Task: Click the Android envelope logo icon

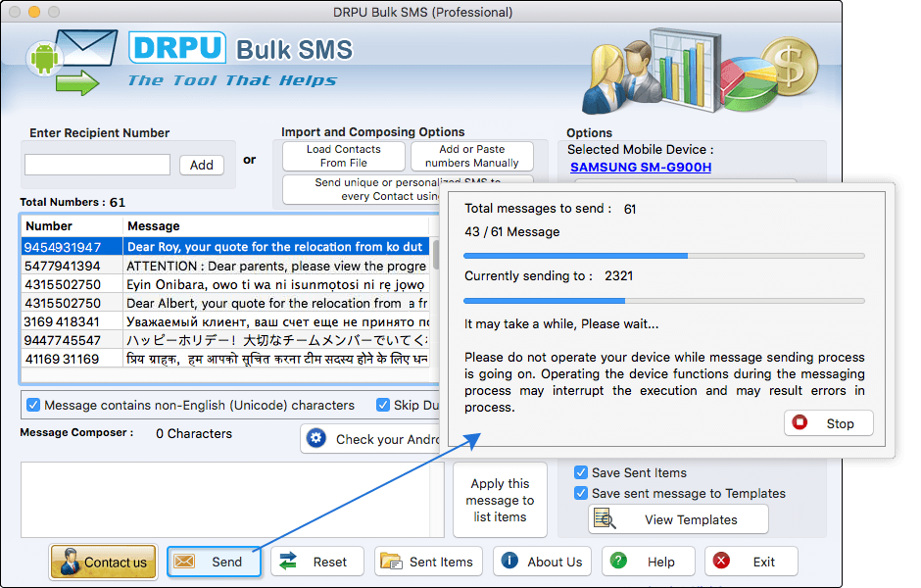Action: 72,62
